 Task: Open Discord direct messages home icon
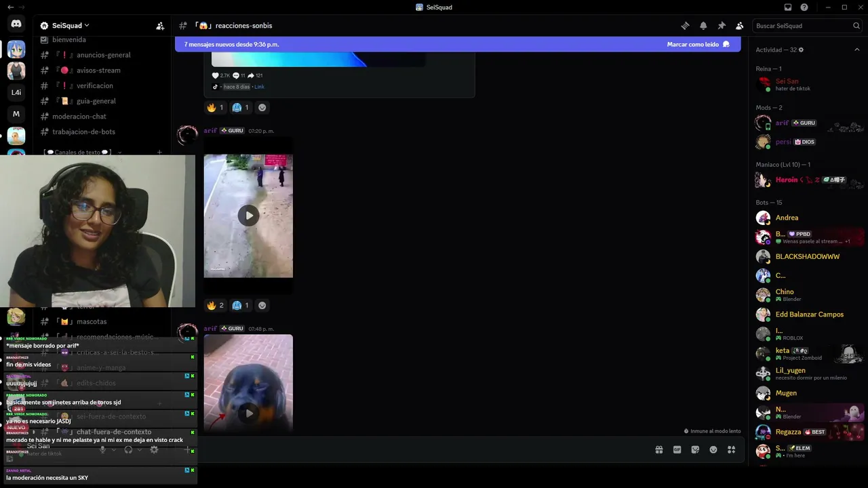(16, 24)
